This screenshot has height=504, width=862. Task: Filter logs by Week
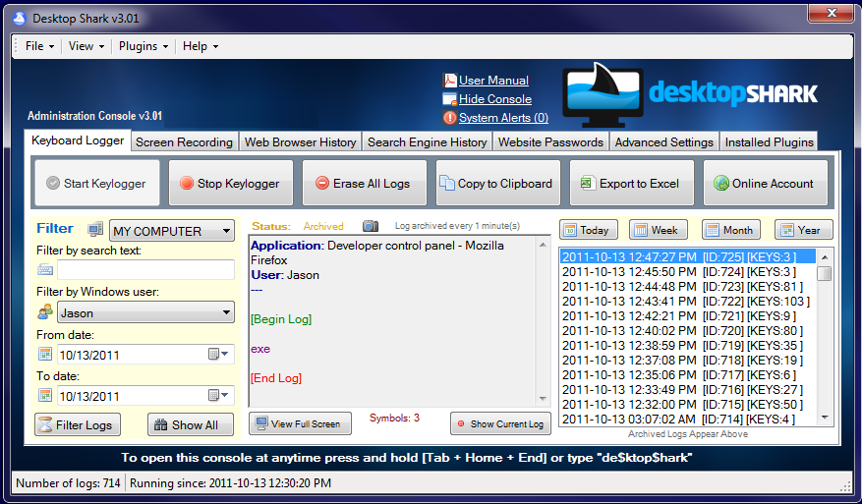[659, 230]
